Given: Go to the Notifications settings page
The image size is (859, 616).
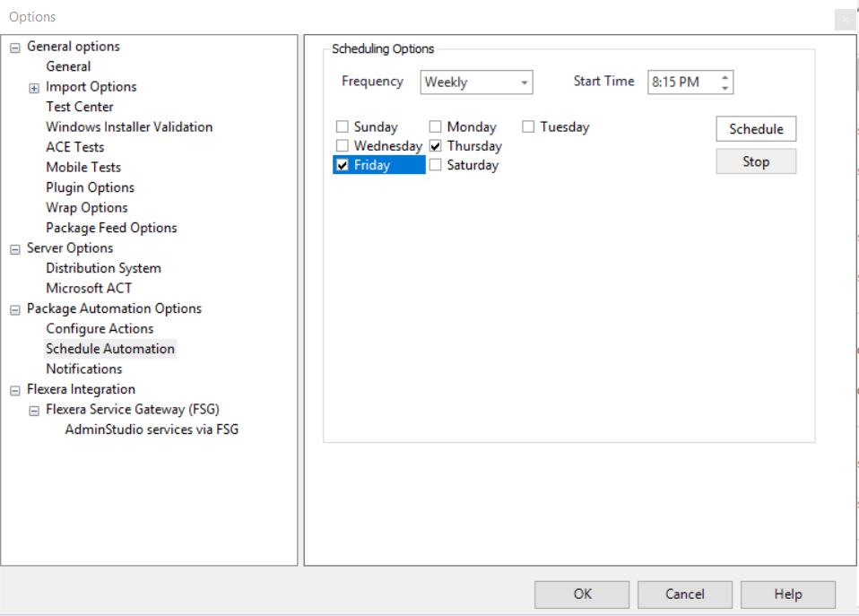Looking at the screenshot, I should (x=84, y=369).
